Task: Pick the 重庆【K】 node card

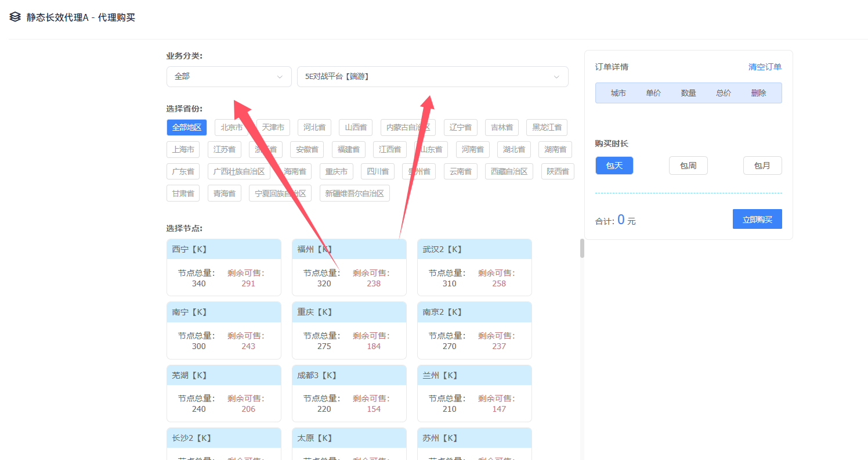Action: pyautogui.click(x=349, y=330)
